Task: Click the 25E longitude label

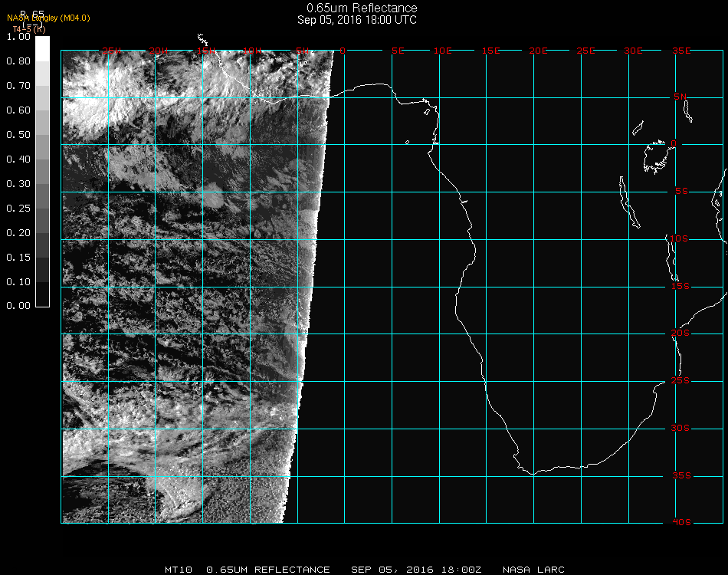Action: click(585, 51)
